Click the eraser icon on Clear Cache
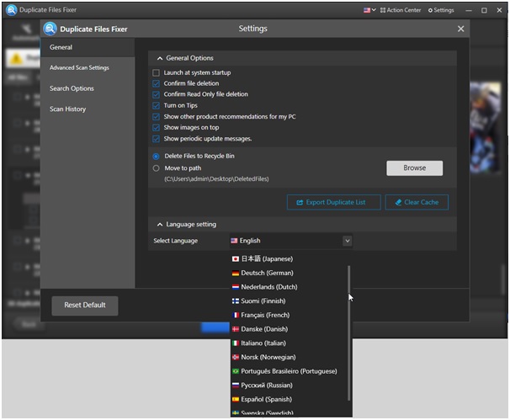This screenshot has height=420, width=510. (398, 202)
